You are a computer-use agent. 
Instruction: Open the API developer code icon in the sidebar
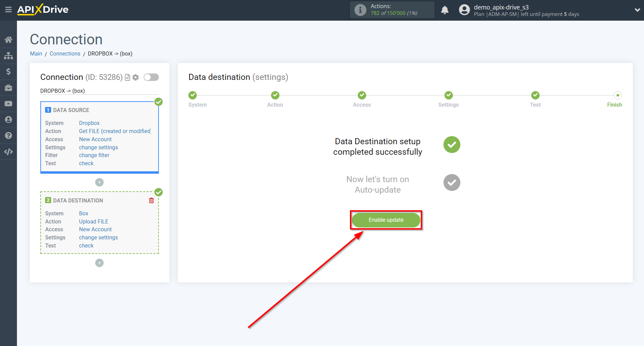pyautogui.click(x=8, y=151)
